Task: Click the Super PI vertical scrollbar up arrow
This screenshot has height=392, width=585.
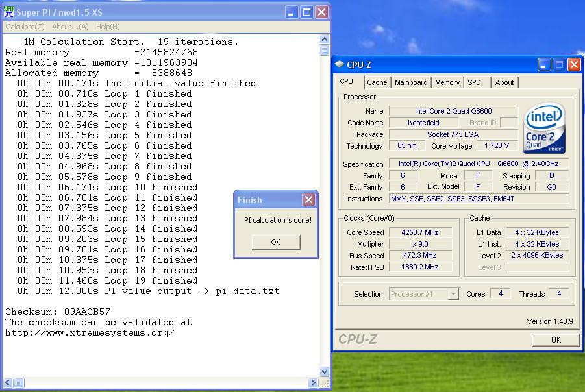Action: point(324,39)
